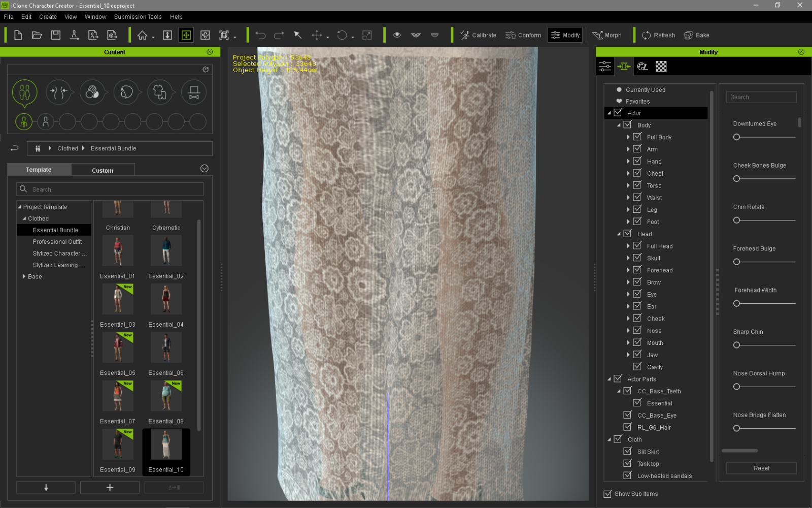Viewport: 812px width, 508px height.
Task: Switch to the Custom tab
Action: 103,170
